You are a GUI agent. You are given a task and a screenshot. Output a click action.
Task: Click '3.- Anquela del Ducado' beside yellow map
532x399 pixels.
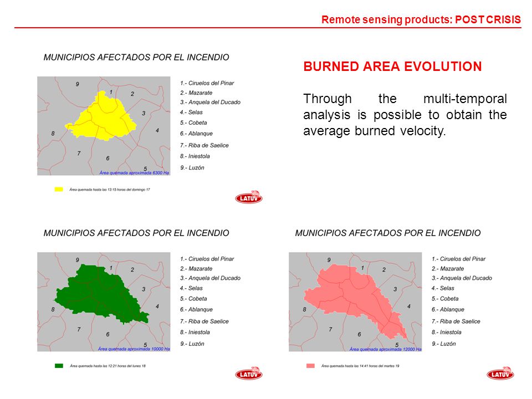[210, 102]
